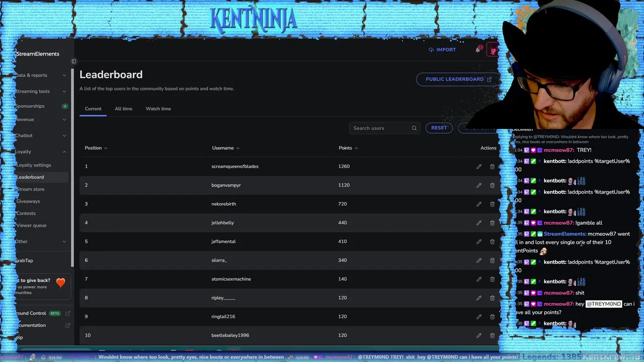Edit points for ringtail216

(479, 316)
